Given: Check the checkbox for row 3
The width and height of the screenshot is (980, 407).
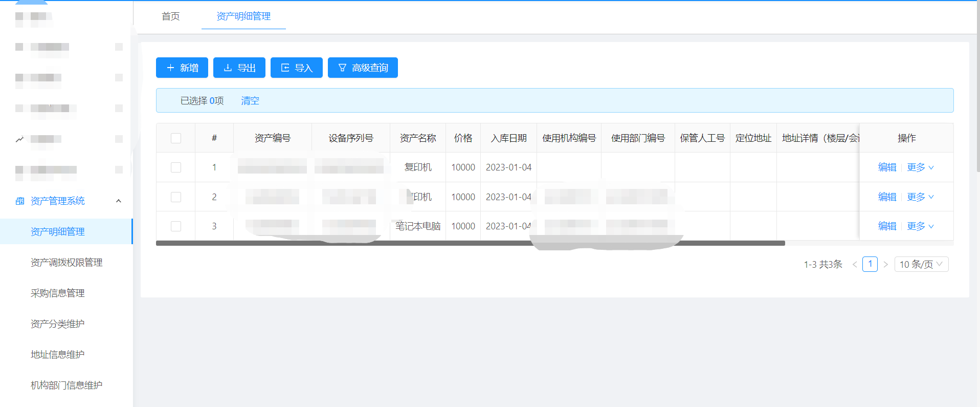Looking at the screenshot, I should coord(176,226).
